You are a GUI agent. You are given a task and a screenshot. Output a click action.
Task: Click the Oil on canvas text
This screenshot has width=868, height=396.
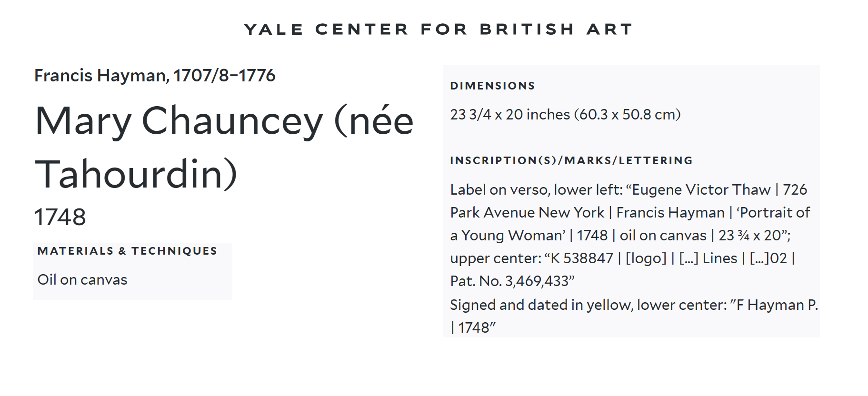pyautogui.click(x=82, y=279)
